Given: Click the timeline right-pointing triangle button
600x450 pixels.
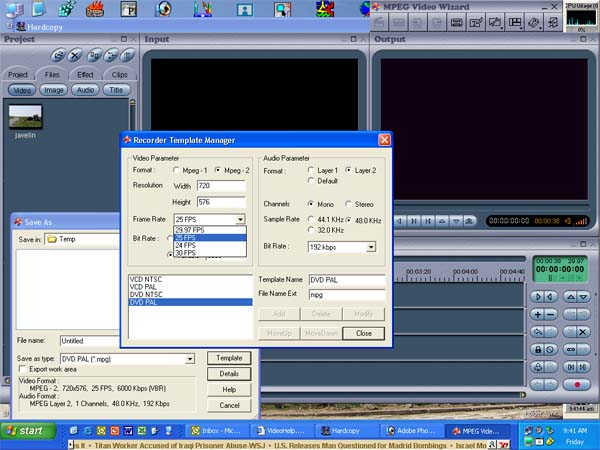Looking at the screenshot, I should [x=538, y=297].
